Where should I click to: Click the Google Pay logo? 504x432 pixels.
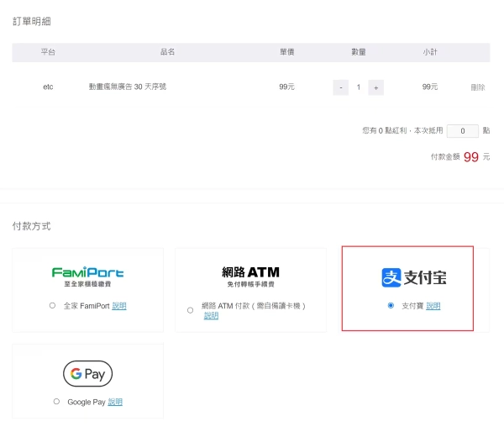coord(87,373)
